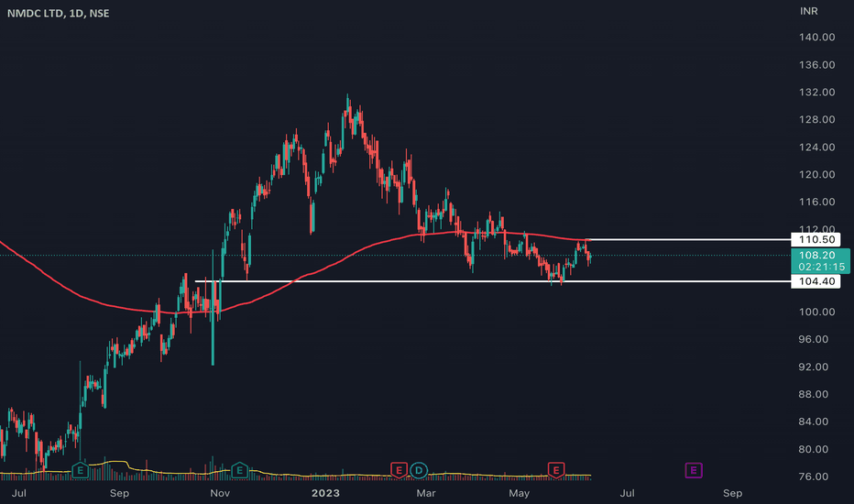Click the red earnings E marker after May
The width and height of the screenshot is (854, 504).
(556, 470)
